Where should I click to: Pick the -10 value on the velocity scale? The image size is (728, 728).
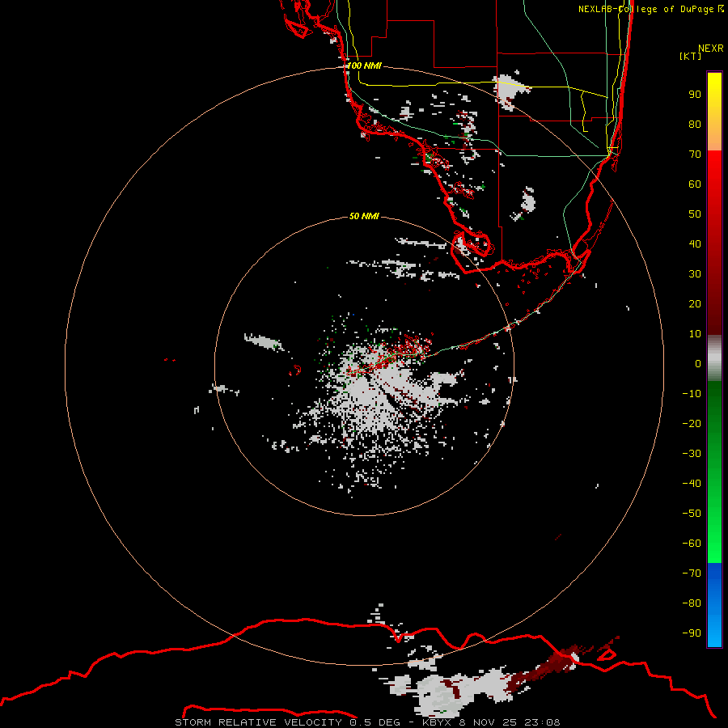(x=692, y=394)
